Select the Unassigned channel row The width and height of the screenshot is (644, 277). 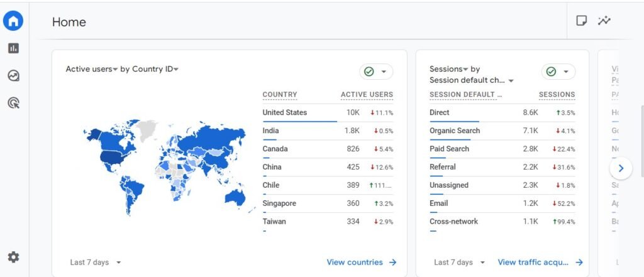point(502,185)
